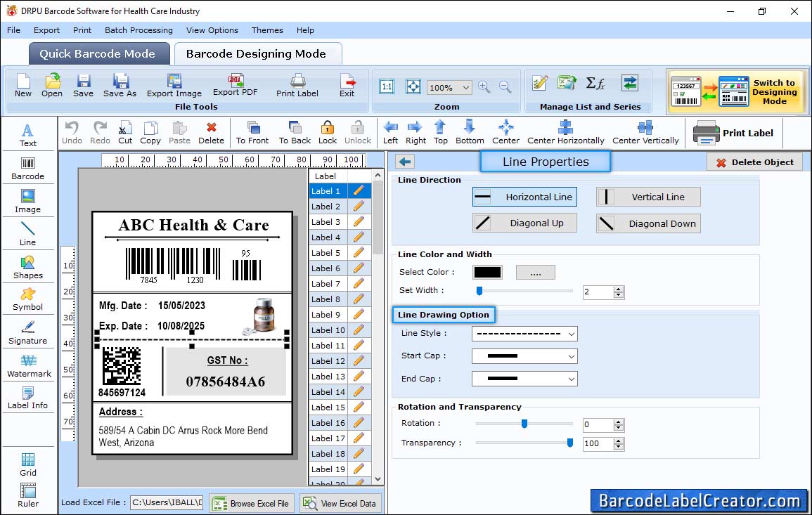Screen dimensions: 812x515
Task: Click the large Print Label button
Action: [x=733, y=133]
